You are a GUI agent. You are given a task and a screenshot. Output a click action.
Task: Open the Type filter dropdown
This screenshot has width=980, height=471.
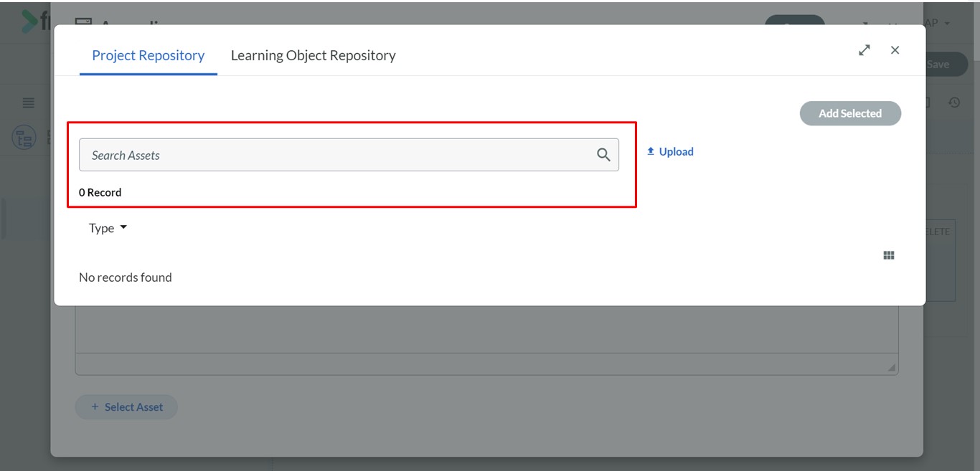point(108,228)
